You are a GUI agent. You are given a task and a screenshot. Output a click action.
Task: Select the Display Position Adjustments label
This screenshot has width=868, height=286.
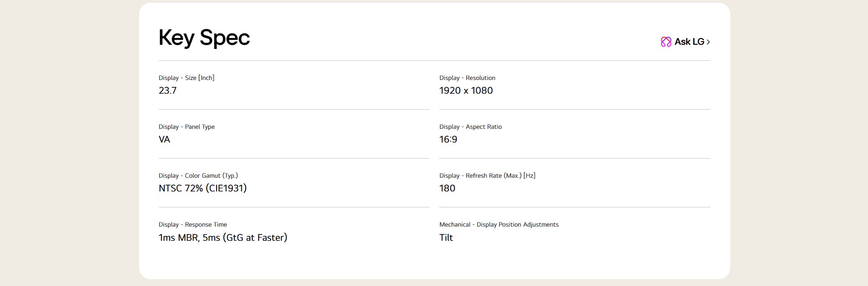click(x=499, y=224)
